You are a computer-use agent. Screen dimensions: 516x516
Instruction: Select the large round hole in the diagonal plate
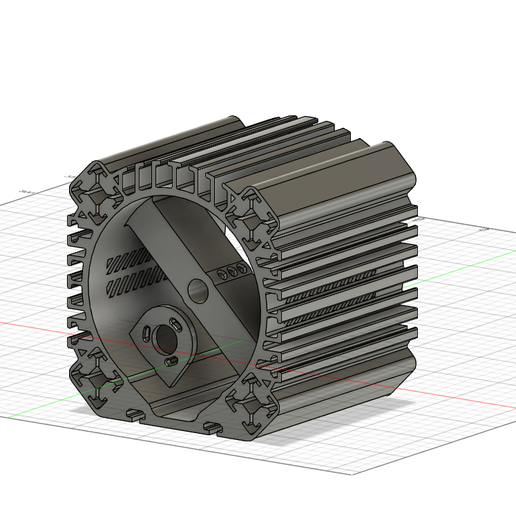(x=198, y=291)
